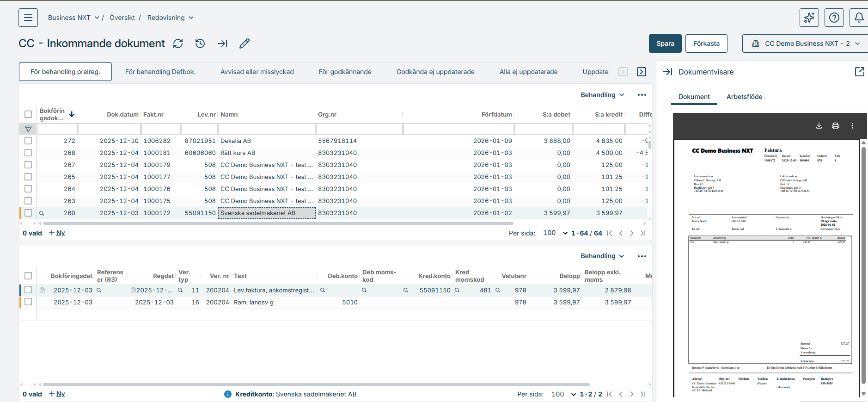868x402 pixels.
Task: Open more options for upper table
Action: tap(642, 95)
